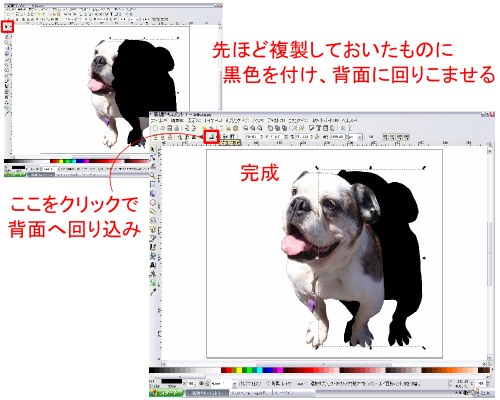This screenshot has width=500, height=400.
Task: Click the Raise to top icon
Action: tap(232, 137)
